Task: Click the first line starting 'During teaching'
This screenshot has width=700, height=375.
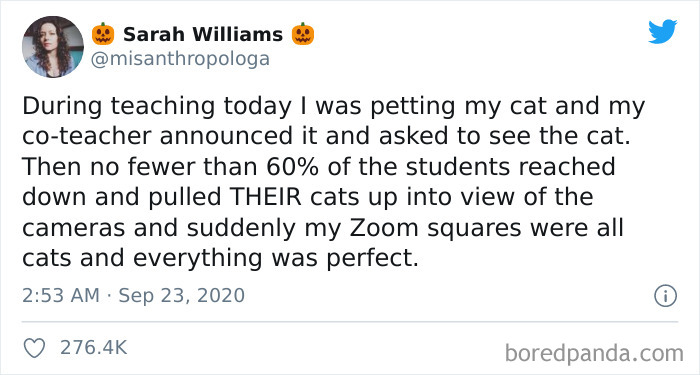Action: [333, 107]
